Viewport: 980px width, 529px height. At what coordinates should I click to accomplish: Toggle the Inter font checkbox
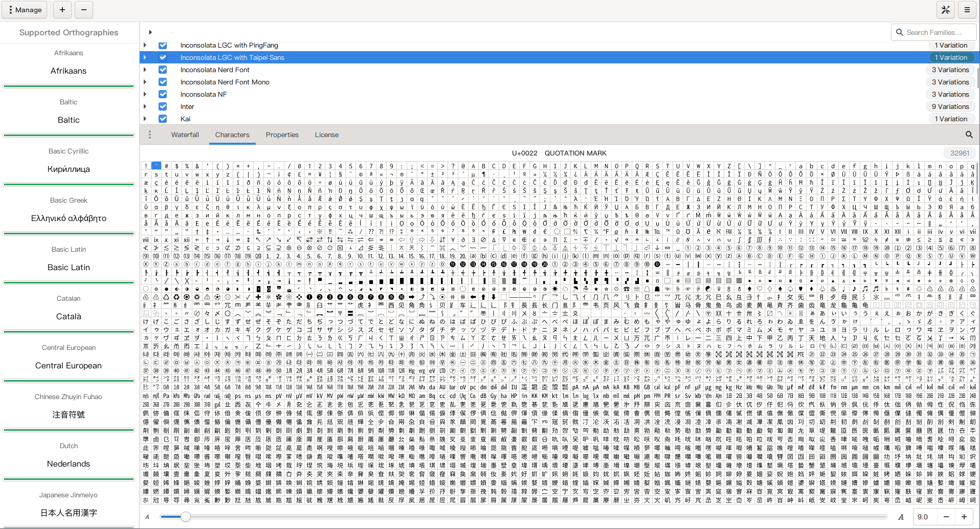point(163,106)
